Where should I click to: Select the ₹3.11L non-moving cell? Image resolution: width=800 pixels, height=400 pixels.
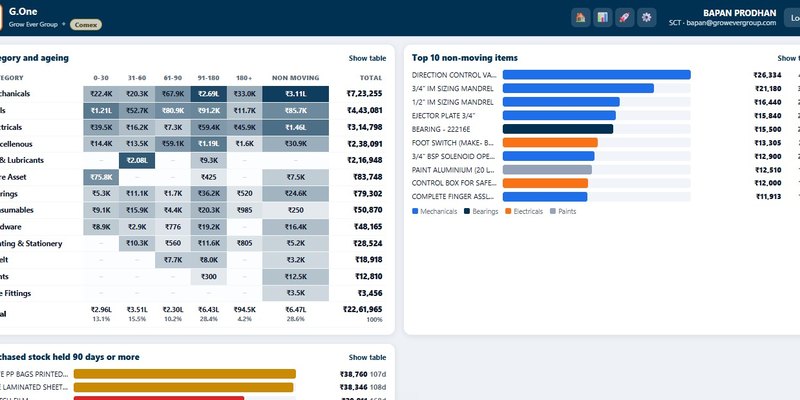[296, 94]
